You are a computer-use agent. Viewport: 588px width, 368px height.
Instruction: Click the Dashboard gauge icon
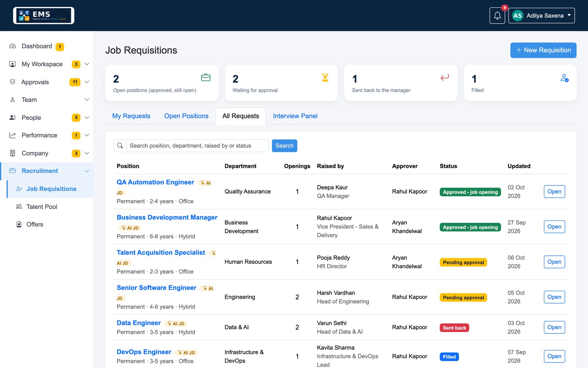(x=12, y=46)
